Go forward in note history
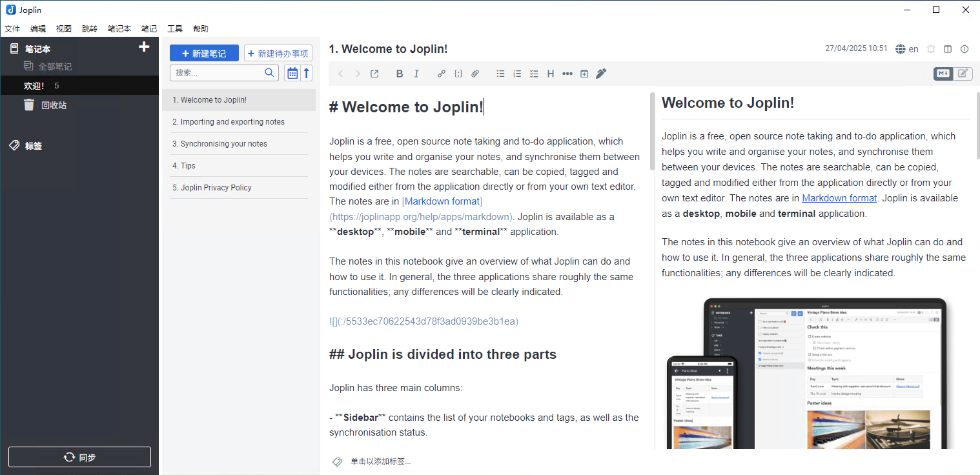The image size is (980, 475). point(358,74)
